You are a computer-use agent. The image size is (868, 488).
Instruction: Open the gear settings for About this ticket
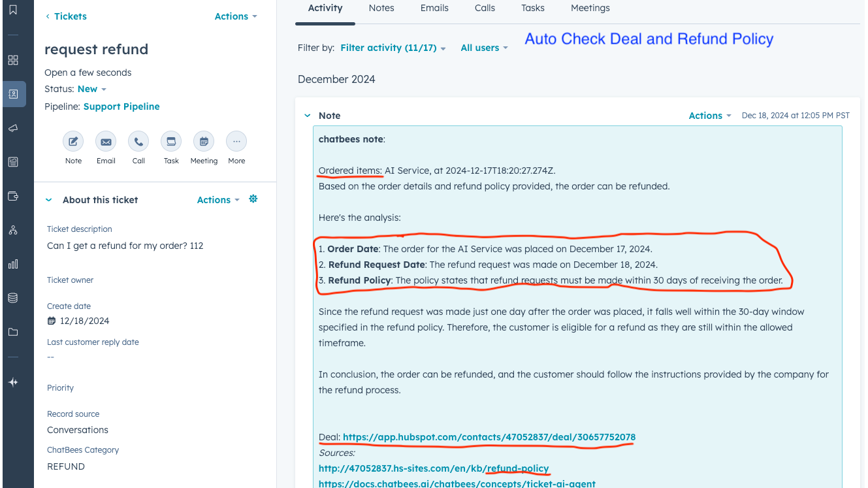253,199
